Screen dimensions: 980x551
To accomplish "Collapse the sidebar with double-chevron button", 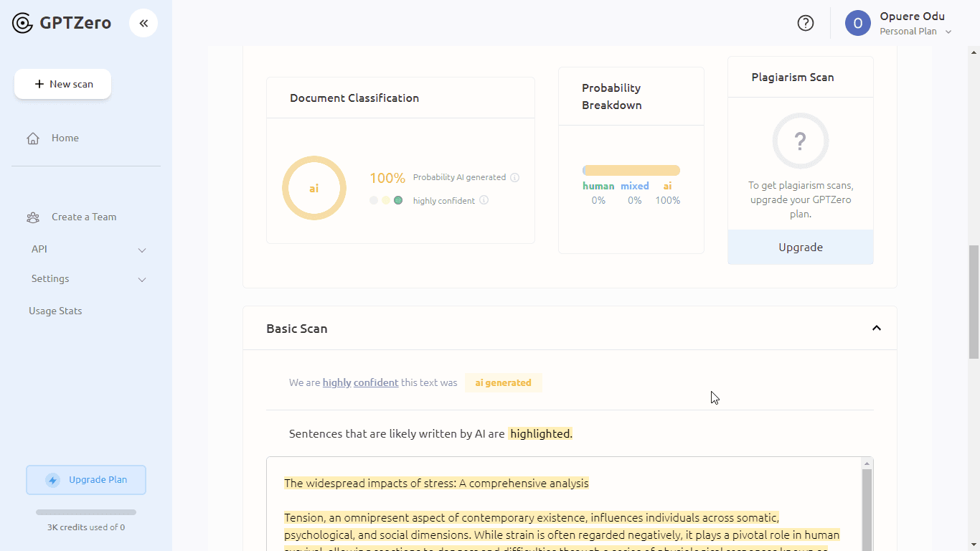I will point(143,23).
